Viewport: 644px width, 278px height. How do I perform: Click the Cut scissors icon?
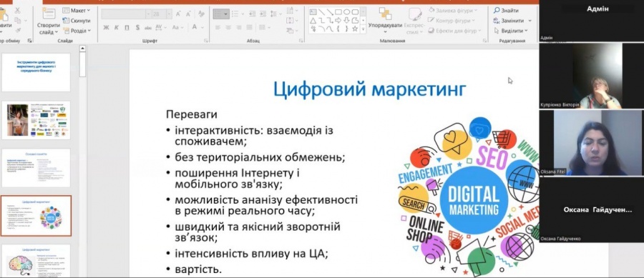17,11
